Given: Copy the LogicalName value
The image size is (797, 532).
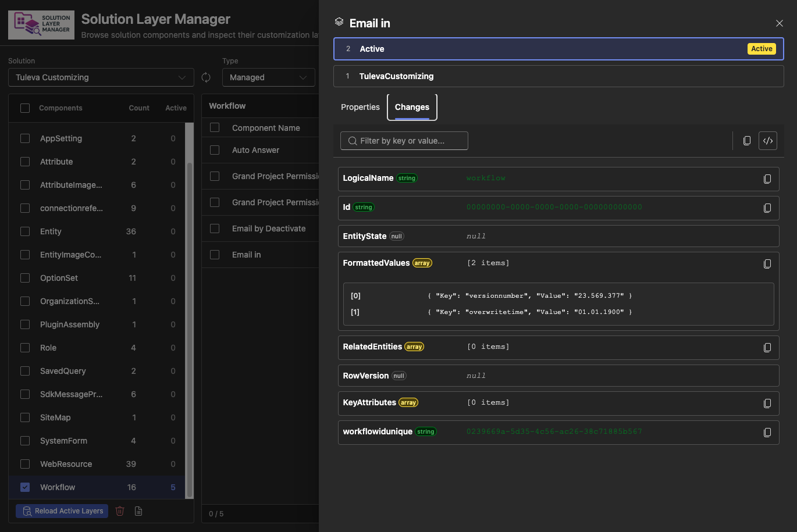Looking at the screenshot, I should [767, 179].
